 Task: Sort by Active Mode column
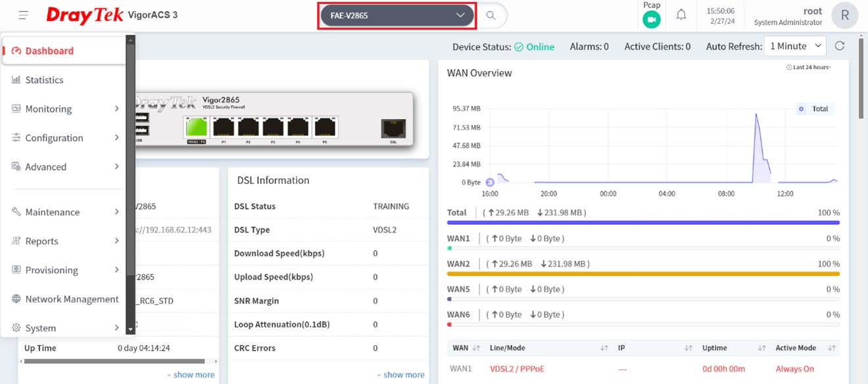point(832,348)
